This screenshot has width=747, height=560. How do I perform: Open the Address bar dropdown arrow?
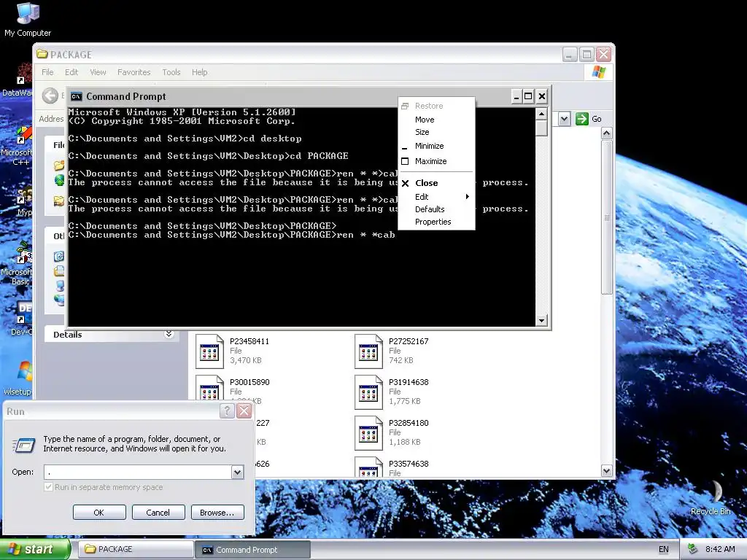coord(564,119)
